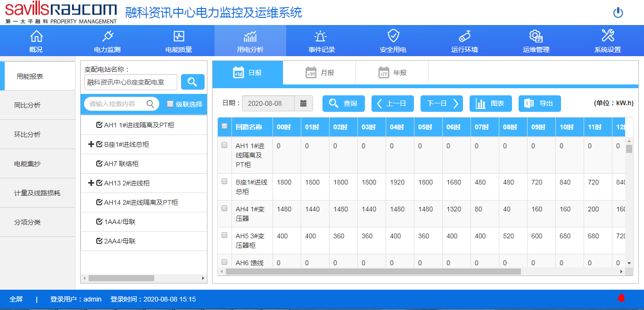Check the AH1 1#进线隔离及PT柜 table row checkbox
Screen dimensions: 644x310
224,145
